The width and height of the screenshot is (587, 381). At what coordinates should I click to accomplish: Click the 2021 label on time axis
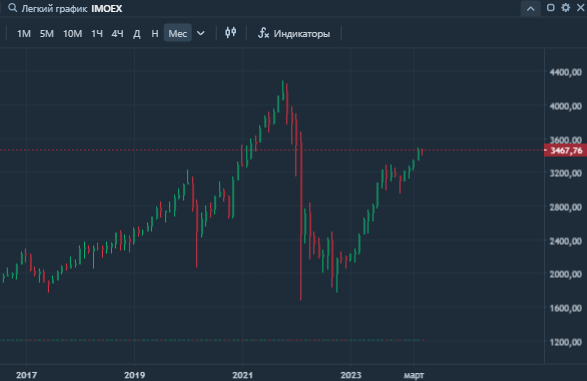pos(243,375)
